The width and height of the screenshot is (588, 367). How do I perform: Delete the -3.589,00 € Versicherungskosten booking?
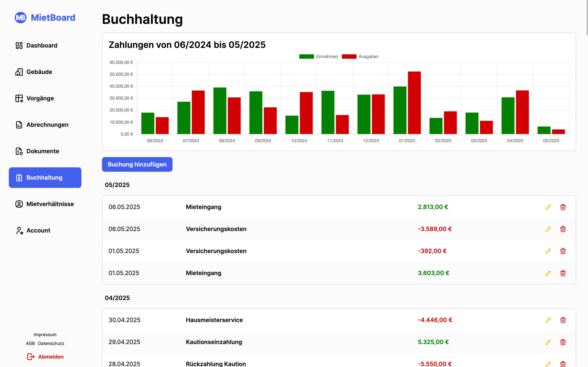click(563, 229)
